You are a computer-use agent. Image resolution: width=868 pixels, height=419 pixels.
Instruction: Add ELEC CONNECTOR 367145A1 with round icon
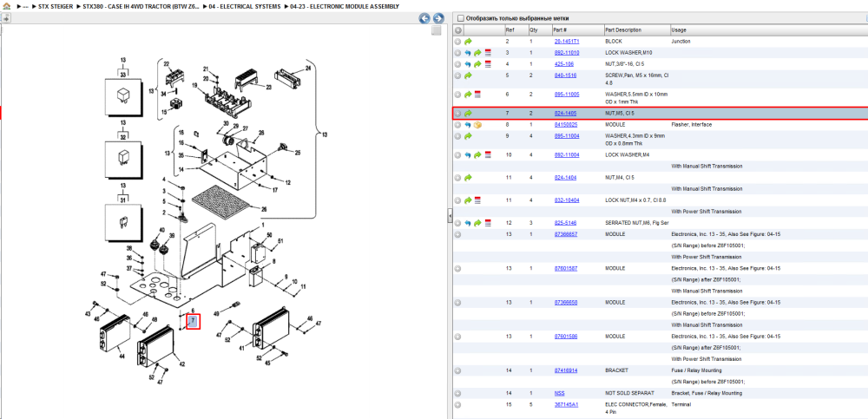tap(457, 404)
